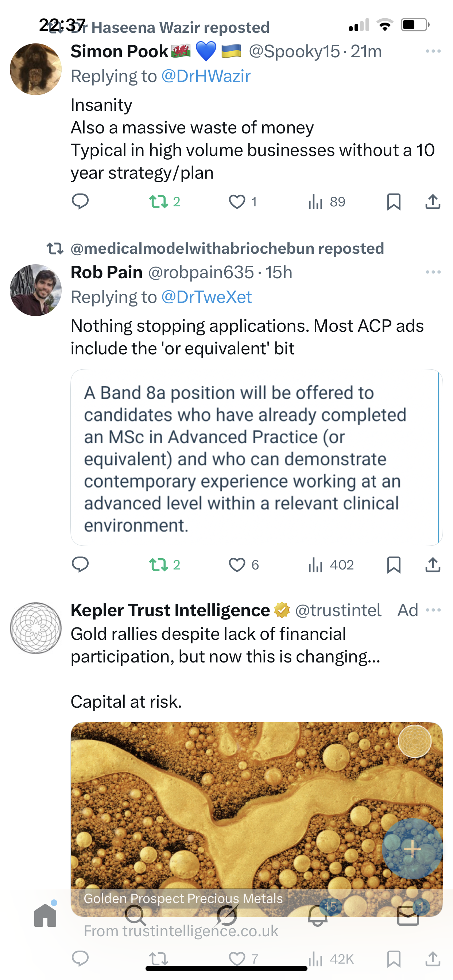
Task: Share Simon Pook's tweet
Action: point(433,202)
